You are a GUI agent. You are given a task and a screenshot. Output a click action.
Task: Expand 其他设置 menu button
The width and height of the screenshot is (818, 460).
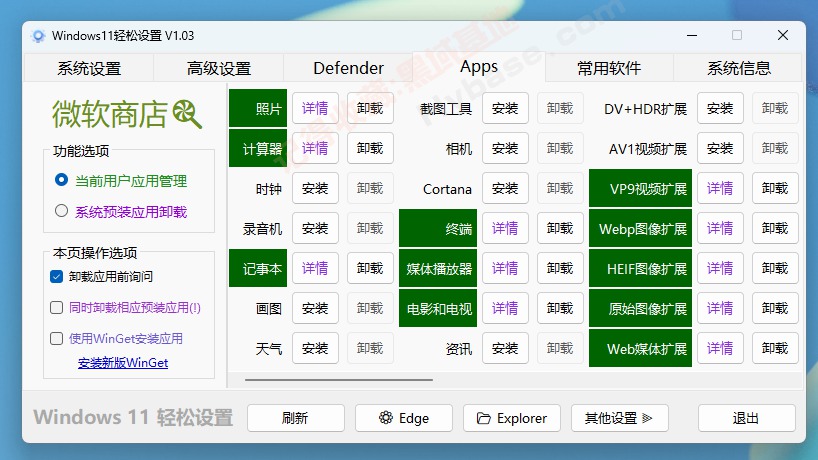[620, 418]
